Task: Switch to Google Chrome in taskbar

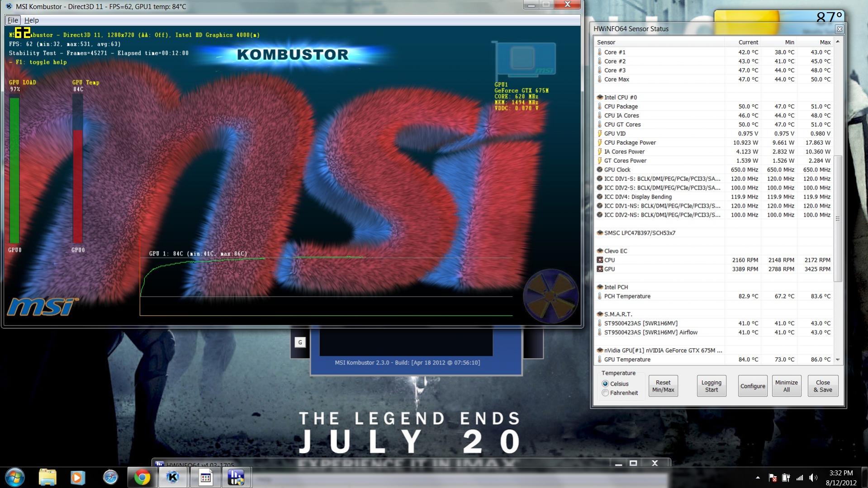Action: (142, 478)
